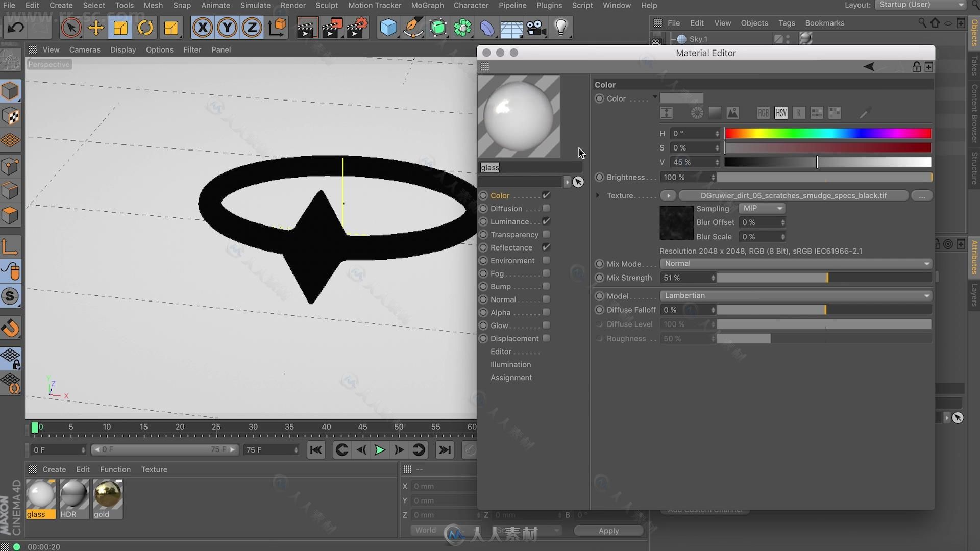Click the Undo arrow icon
This screenshot has height=551, width=980.
[x=16, y=28]
